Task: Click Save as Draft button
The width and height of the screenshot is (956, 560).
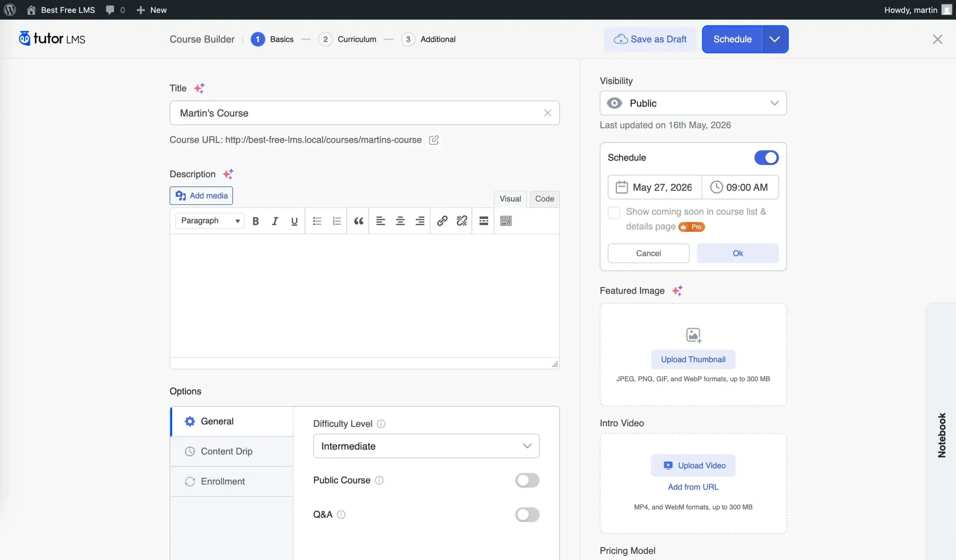Action: pos(650,39)
